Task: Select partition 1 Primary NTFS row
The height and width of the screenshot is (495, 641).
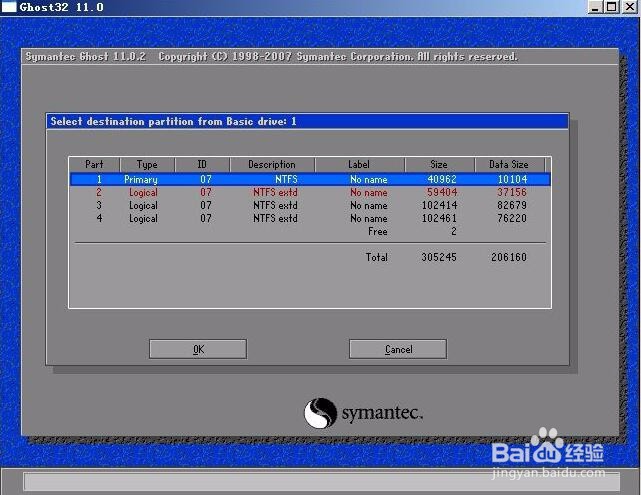Action: (310, 179)
